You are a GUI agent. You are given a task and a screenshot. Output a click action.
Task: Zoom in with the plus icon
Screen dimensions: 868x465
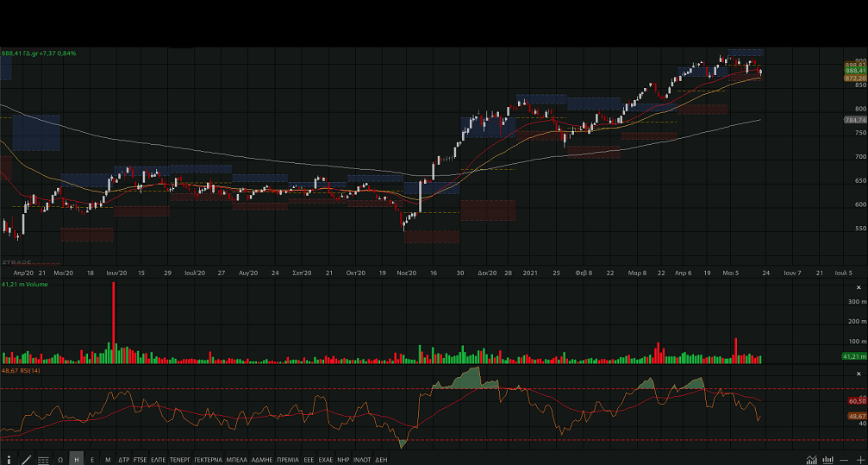pos(859,460)
